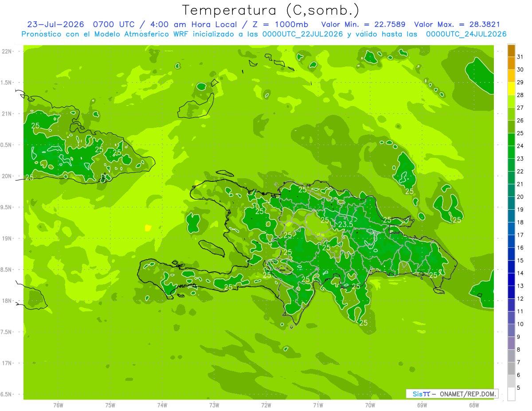Click the "76W" longitude axis label
Screen dimensions: 532x411
(58, 405)
